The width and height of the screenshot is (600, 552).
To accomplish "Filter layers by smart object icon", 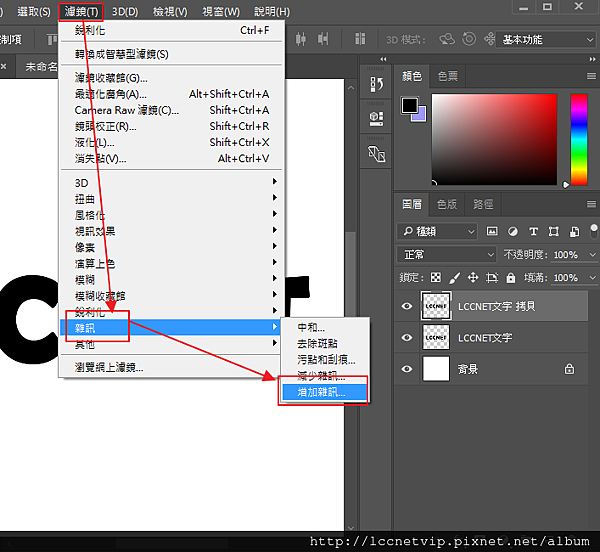I will (574, 231).
